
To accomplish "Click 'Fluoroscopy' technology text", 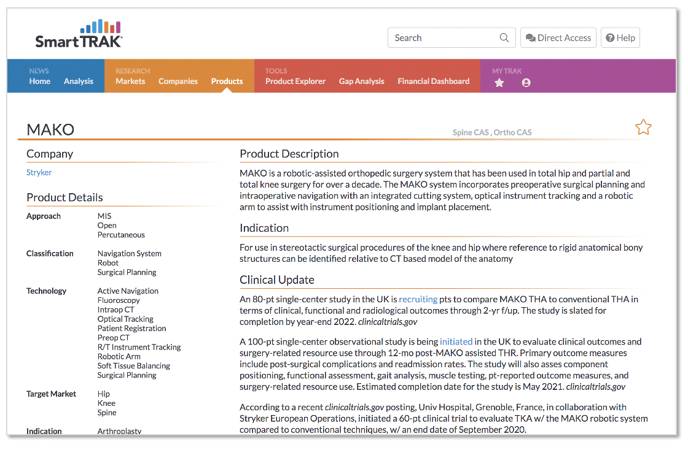I will pyautogui.click(x=118, y=300).
